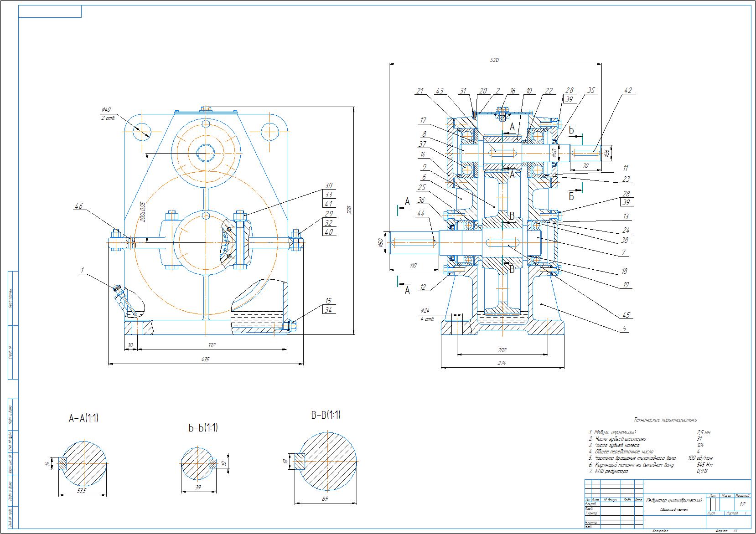Screen dimensions: 756x534
Task: Select position callout number 1
Action: (x=82, y=270)
